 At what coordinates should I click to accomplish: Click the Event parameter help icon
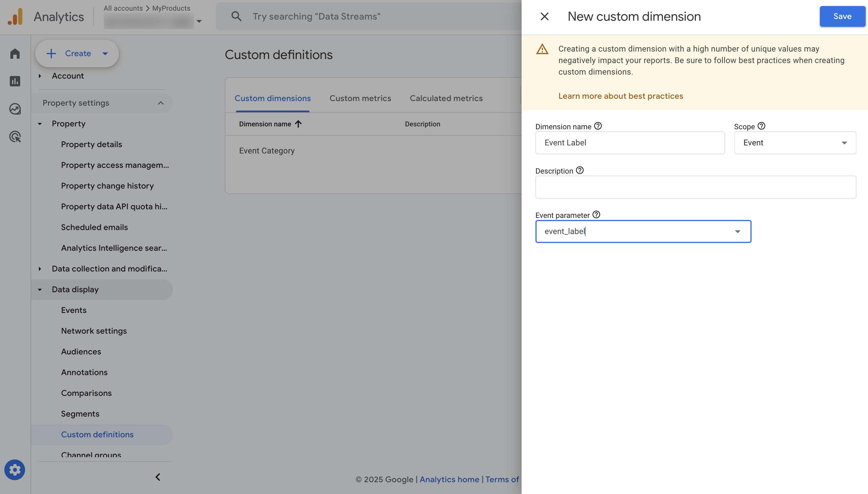tap(596, 215)
